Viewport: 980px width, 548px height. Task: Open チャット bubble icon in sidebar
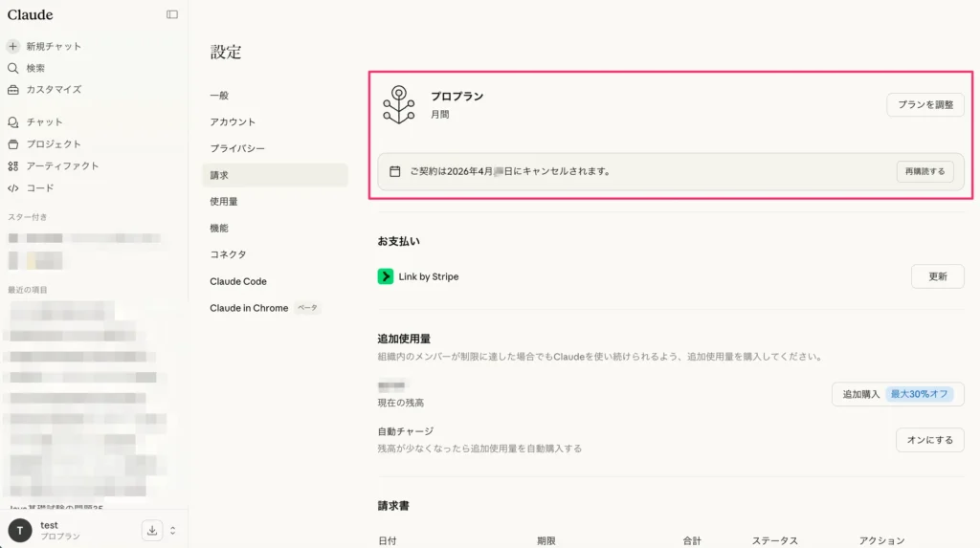(13, 121)
